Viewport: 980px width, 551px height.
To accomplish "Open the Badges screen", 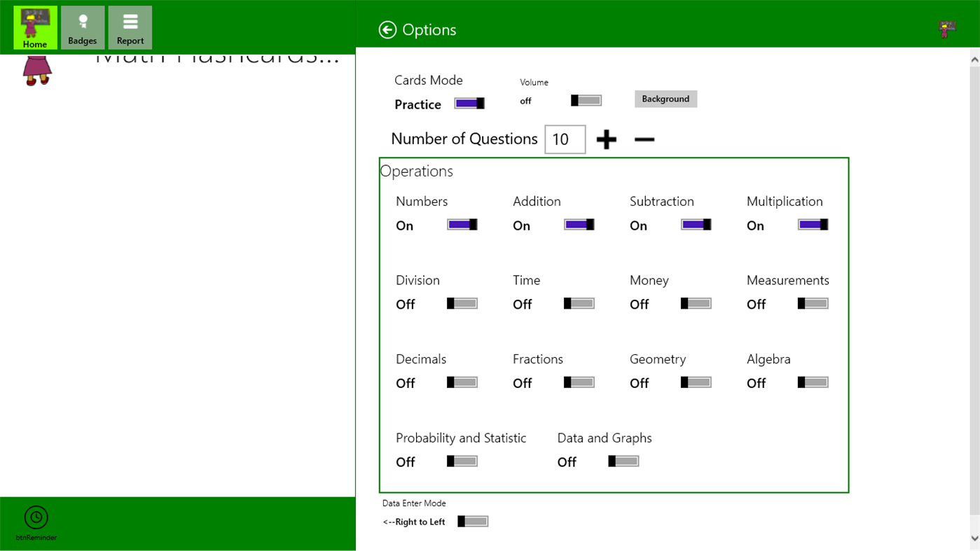I will click(x=82, y=27).
